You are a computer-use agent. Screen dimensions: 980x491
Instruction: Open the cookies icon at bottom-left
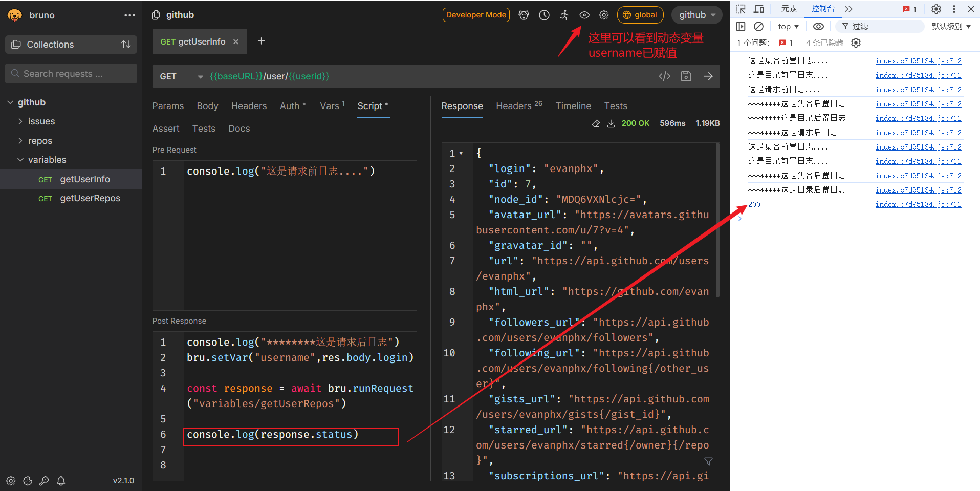pyautogui.click(x=28, y=481)
